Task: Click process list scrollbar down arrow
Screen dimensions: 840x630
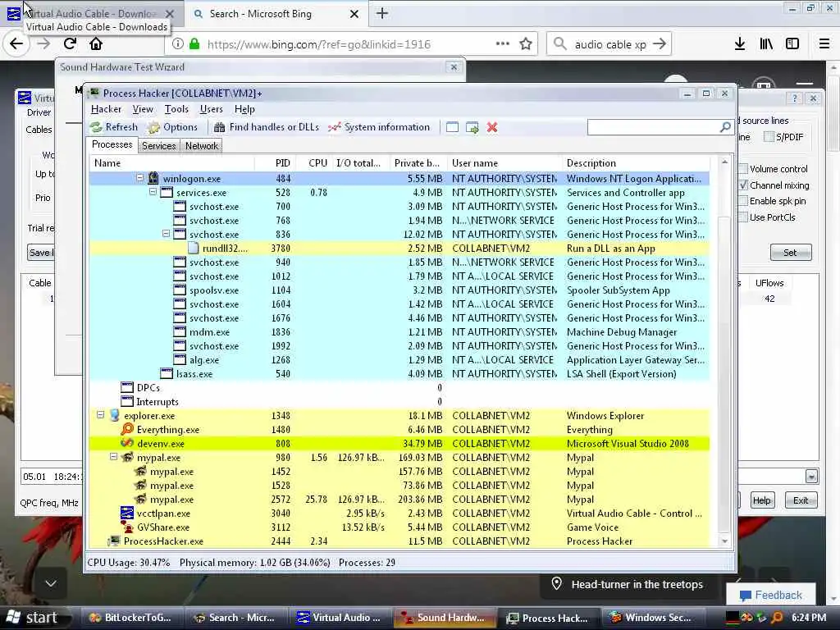Action: click(x=725, y=541)
